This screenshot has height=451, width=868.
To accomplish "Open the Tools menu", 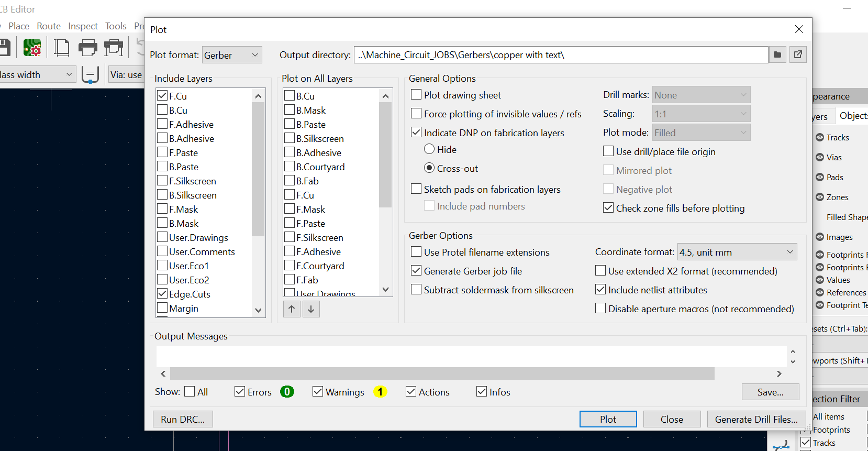I will coord(116,26).
